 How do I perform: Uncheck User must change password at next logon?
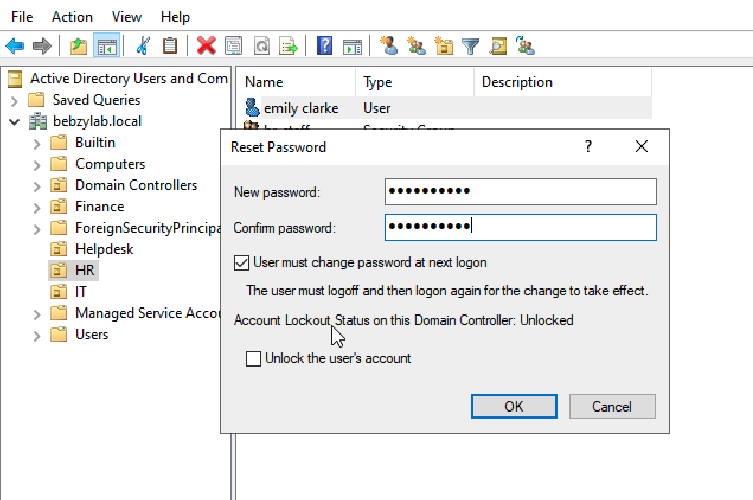(242, 263)
